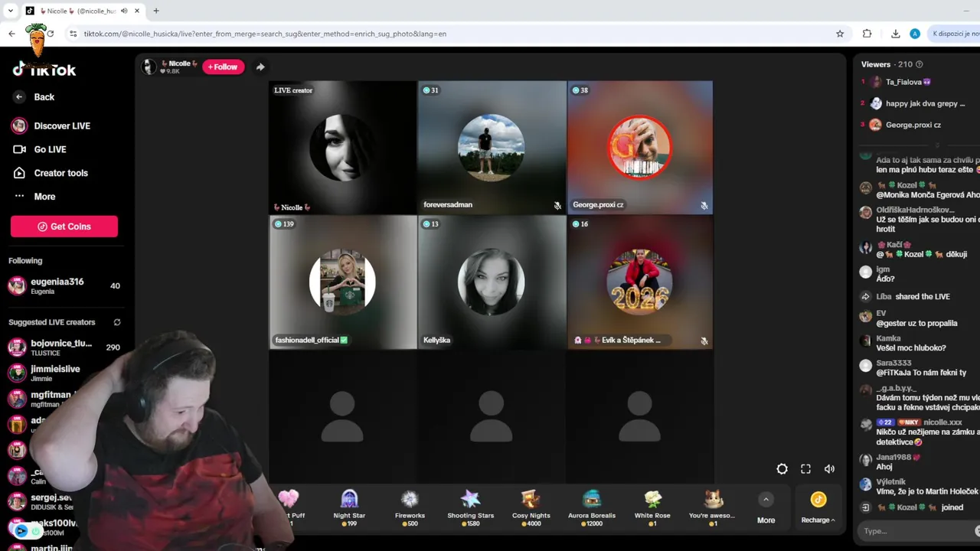The image size is (980, 551).
Task: Open the browser extensions puzzle icon
Action: coord(867,34)
